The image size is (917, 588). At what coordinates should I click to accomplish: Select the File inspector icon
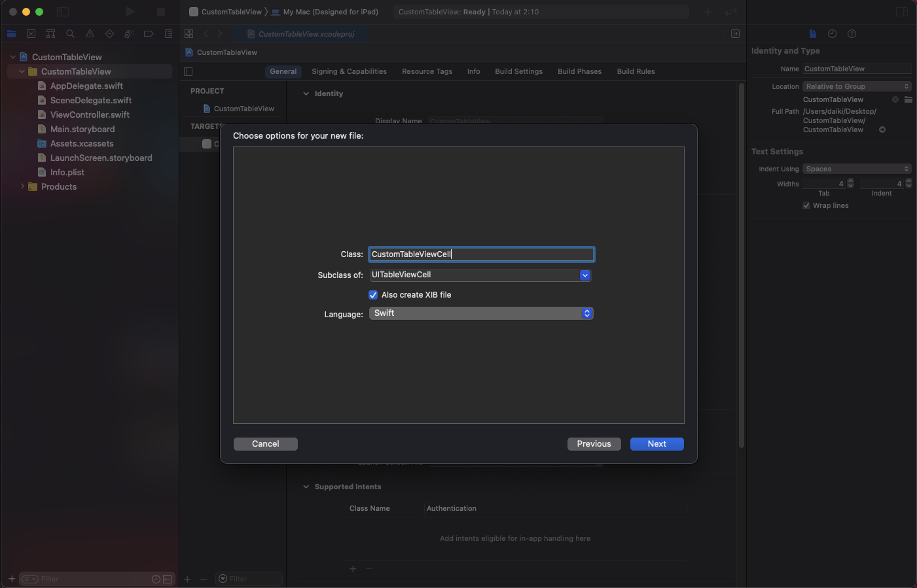pyautogui.click(x=812, y=34)
